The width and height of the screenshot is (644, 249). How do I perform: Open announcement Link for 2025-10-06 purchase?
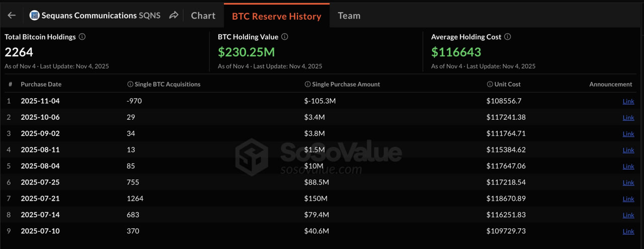pyautogui.click(x=628, y=118)
